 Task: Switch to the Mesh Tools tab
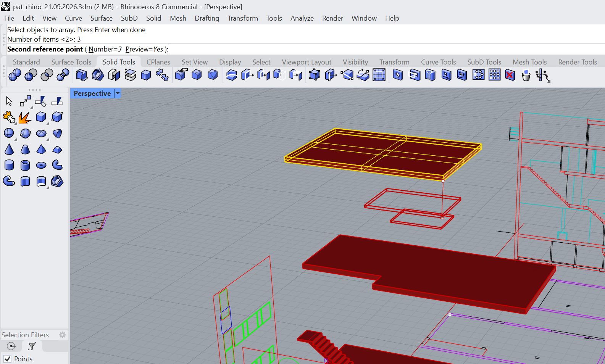coord(529,62)
